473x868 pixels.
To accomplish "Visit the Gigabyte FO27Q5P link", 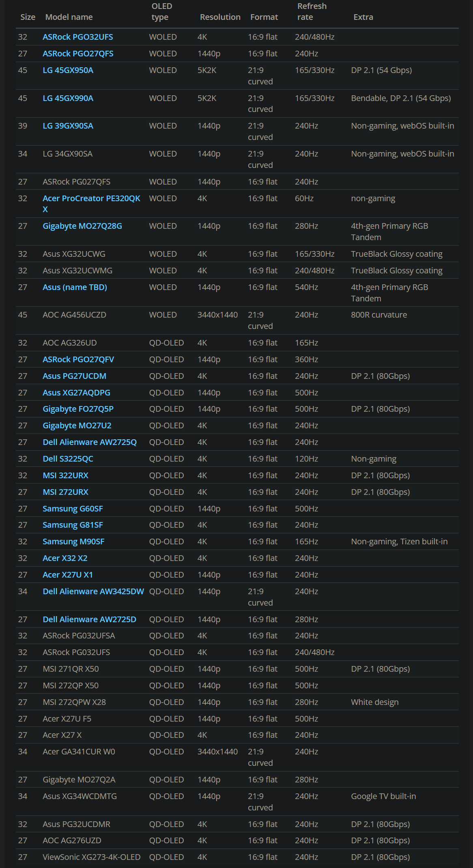I will click(78, 409).
